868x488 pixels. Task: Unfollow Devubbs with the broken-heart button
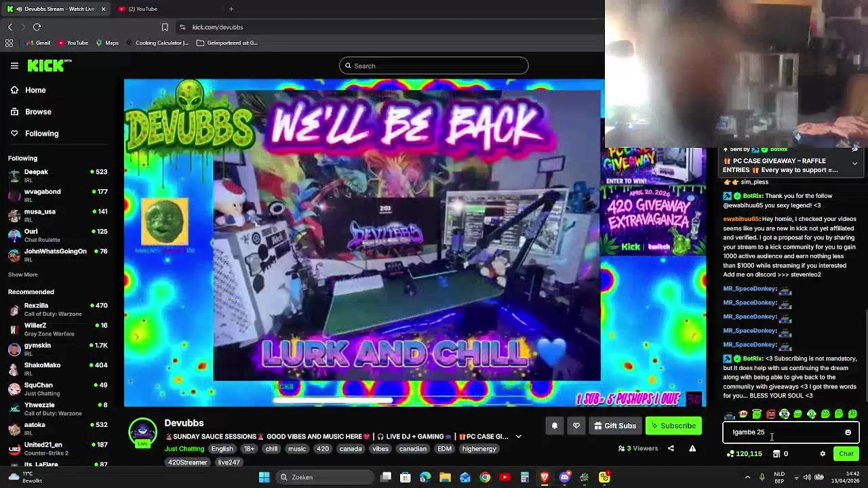point(576,426)
